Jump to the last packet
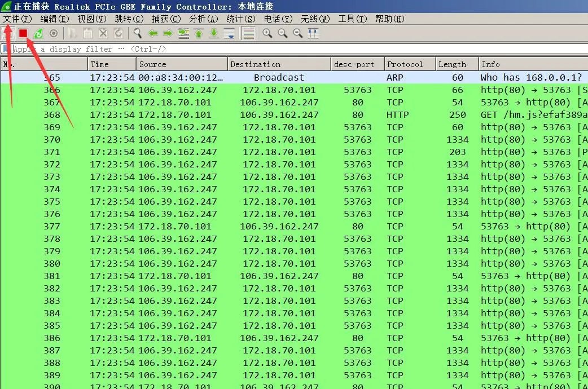The width and height of the screenshot is (588, 389). tap(214, 33)
